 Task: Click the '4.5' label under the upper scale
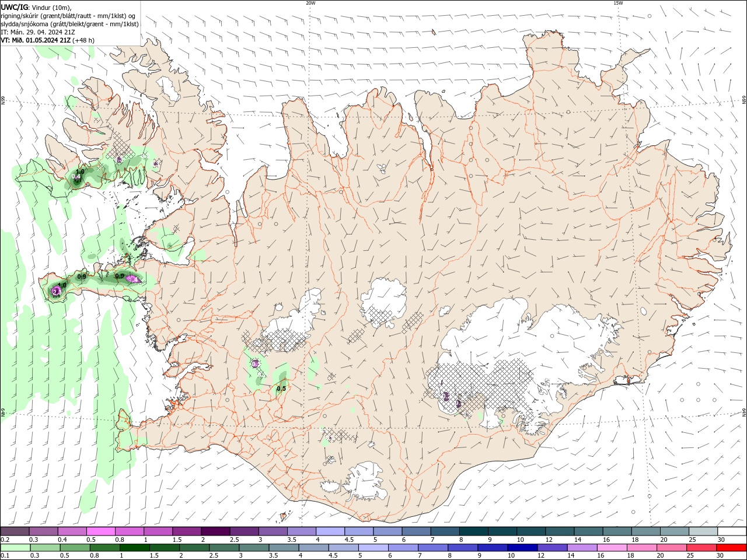349,540
